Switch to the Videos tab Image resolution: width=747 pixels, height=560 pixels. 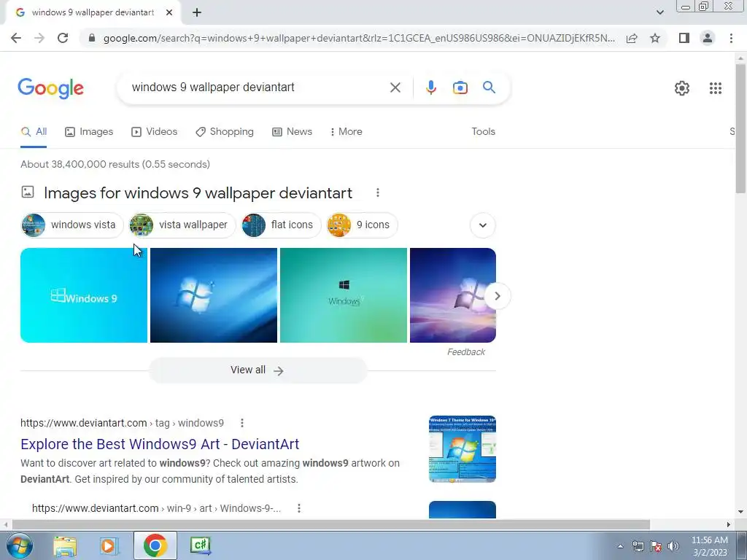coord(155,132)
